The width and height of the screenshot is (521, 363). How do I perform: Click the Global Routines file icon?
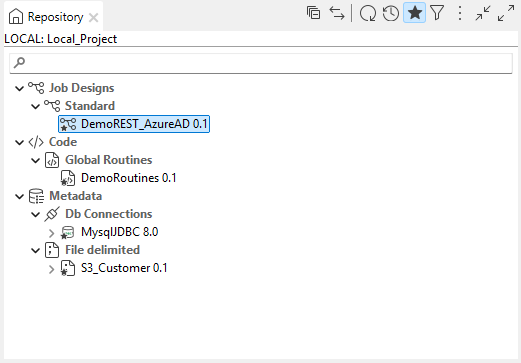pos(52,160)
